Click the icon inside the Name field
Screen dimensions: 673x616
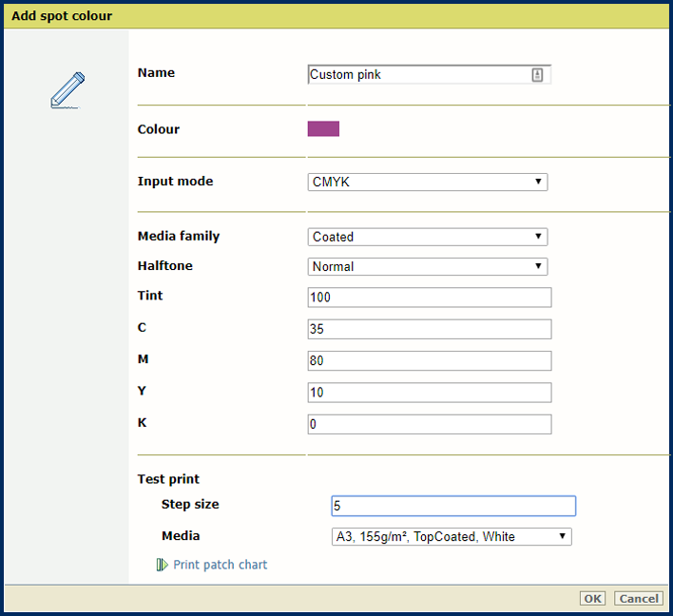(537, 75)
